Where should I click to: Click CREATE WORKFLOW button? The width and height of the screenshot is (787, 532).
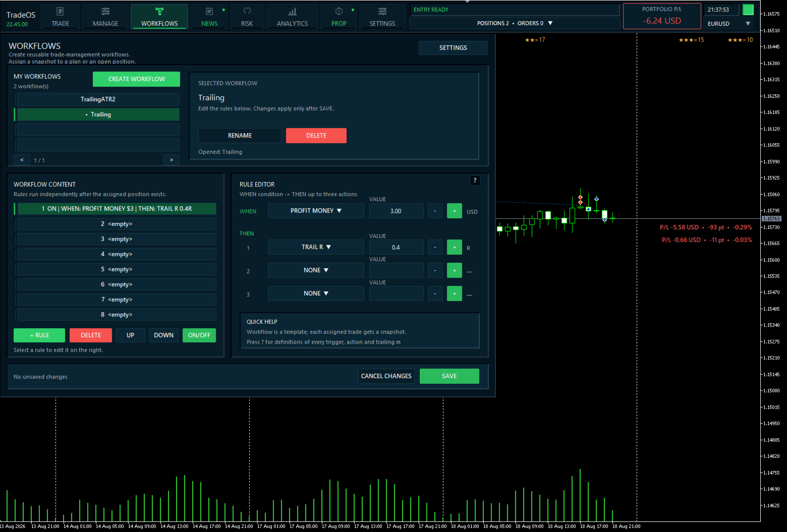click(136, 79)
